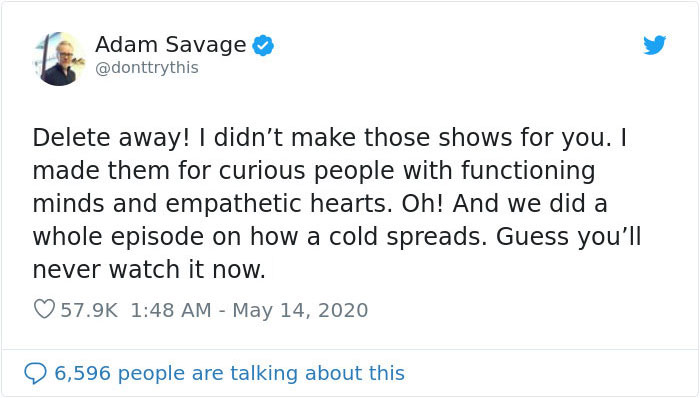Click the tweet line starting "Delete away!"
Viewport: 700px width, 398px height.
(x=330, y=137)
